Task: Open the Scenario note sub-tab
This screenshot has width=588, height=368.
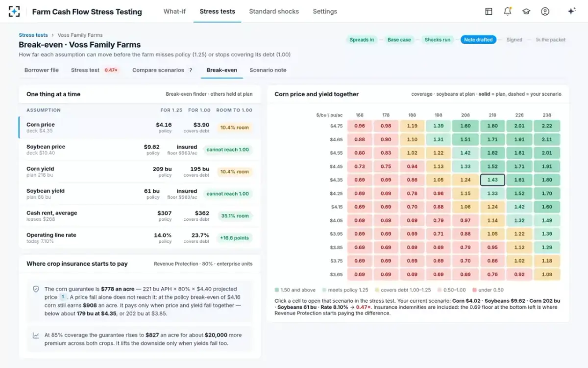Action: tap(268, 70)
